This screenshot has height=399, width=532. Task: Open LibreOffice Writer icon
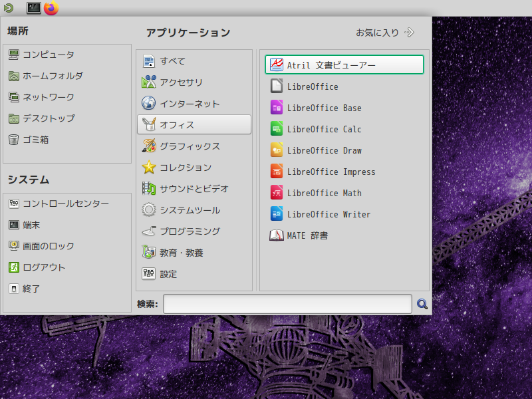[x=277, y=214]
